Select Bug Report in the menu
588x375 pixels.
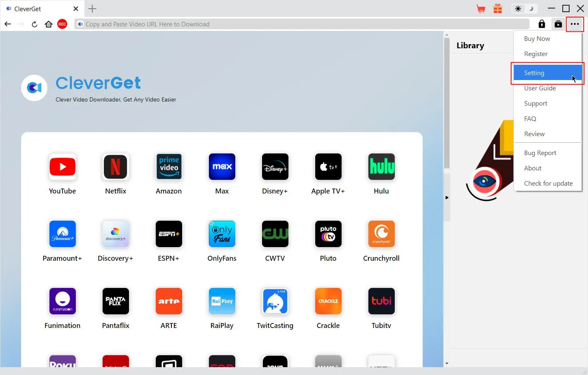540,153
